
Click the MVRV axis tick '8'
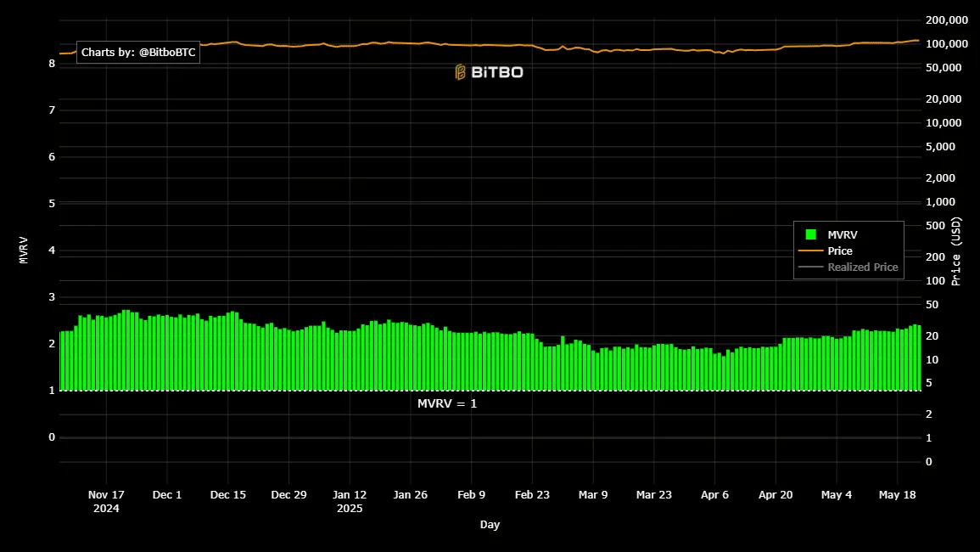point(52,63)
